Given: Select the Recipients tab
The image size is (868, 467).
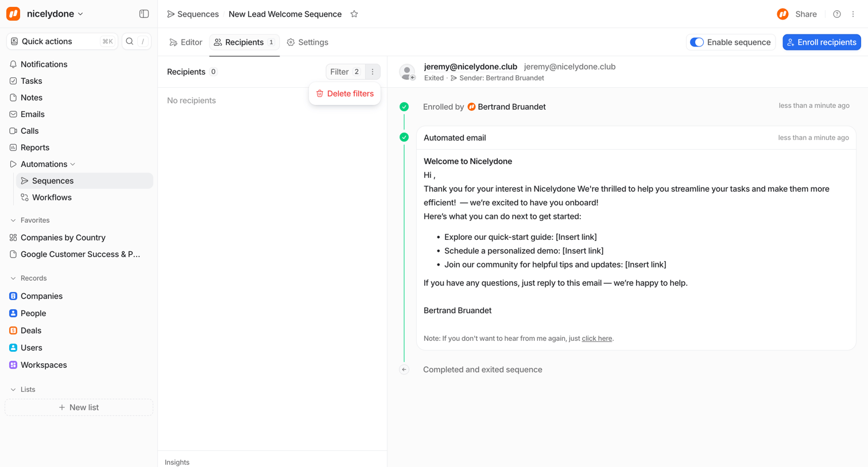Looking at the screenshot, I should click(245, 42).
